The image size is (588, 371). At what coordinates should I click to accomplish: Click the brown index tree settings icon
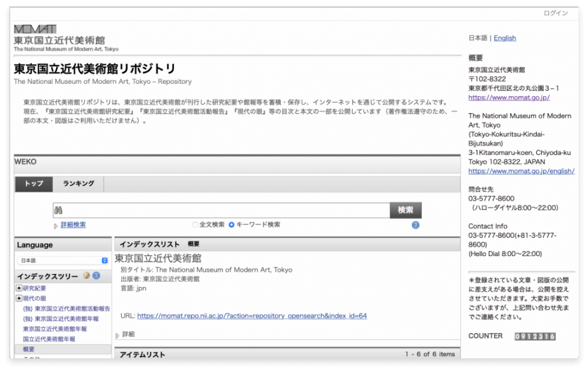[x=87, y=276]
